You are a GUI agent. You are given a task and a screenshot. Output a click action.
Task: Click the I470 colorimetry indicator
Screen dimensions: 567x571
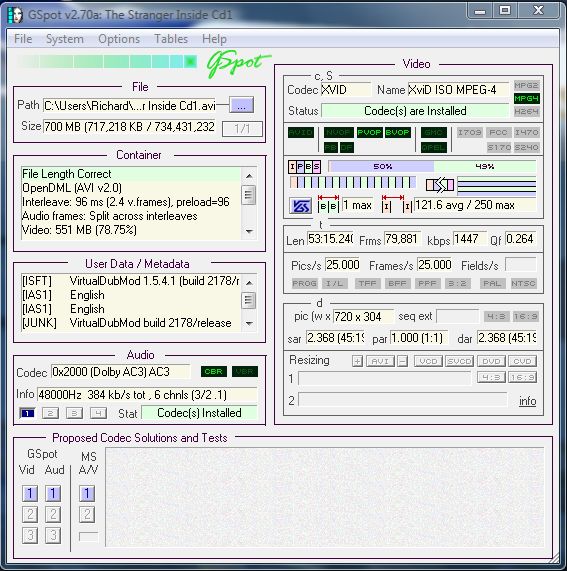point(527,132)
